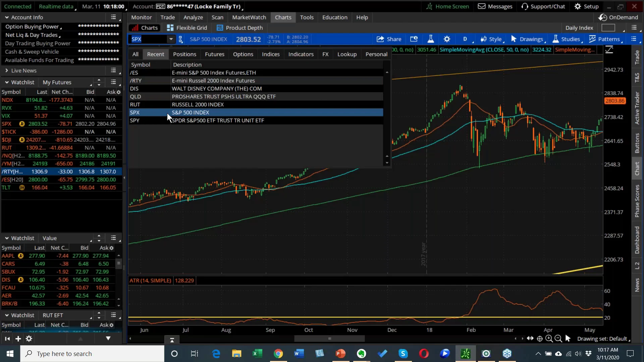The width and height of the screenshot is (644, 362).
Task: Select SPY row in recent symbols list
Action: click(x=256, y=120)
